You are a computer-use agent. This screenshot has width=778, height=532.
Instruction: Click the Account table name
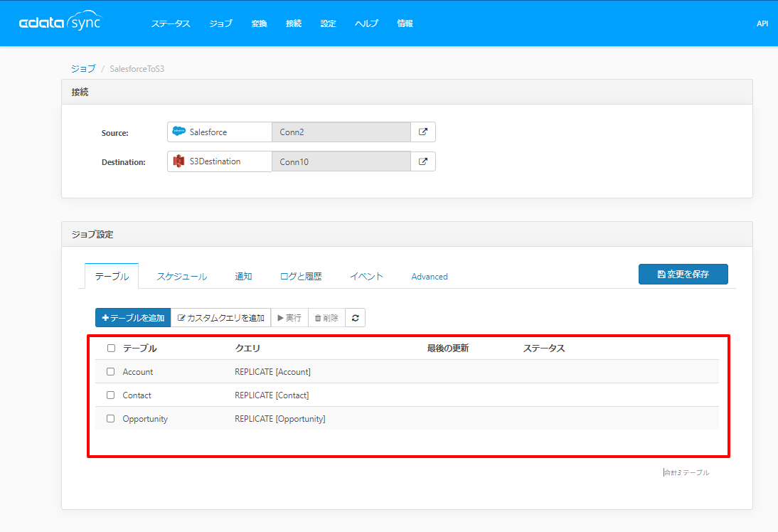coord(137,372)
